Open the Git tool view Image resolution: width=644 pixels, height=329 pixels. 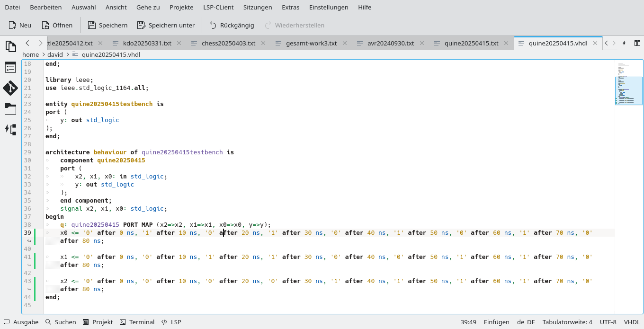10,89
